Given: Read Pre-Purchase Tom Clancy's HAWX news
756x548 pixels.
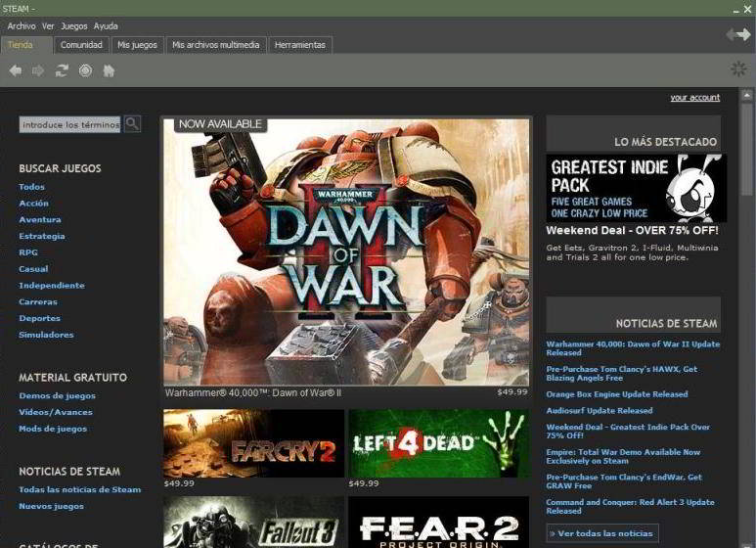Looking at the screenshot, I should [x=621, y=374].
